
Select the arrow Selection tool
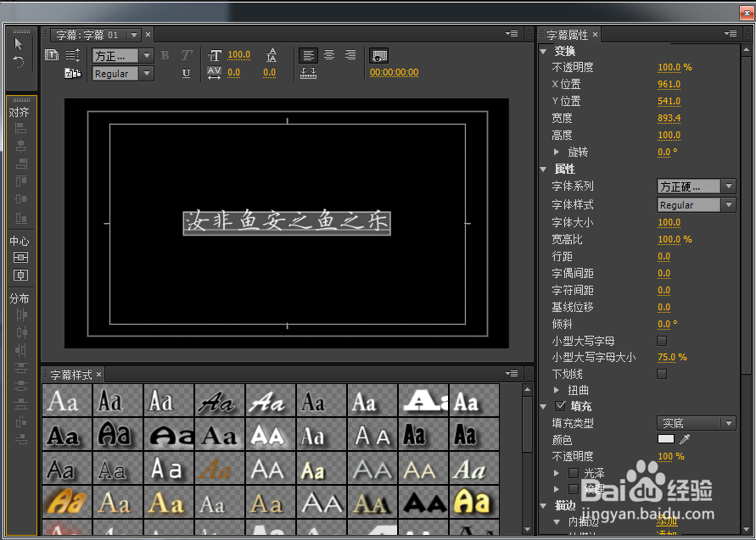pyautogui.click(x=19, y=44)
